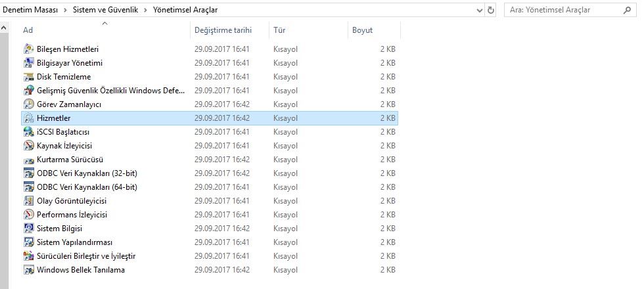This screenshot has height=289, width=644.
Task: Click the Kısayol type of Sistem Bilgisi
Action: pos(285,229)
